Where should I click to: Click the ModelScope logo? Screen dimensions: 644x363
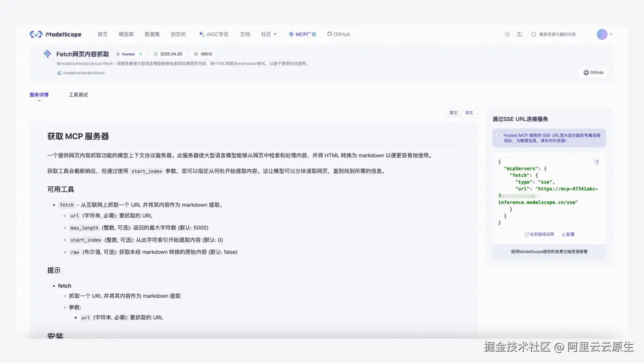[x=55, y=34]
